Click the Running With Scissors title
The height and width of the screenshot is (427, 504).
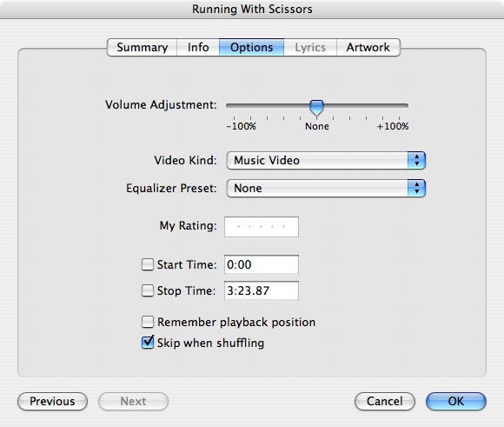coord(252,9)
